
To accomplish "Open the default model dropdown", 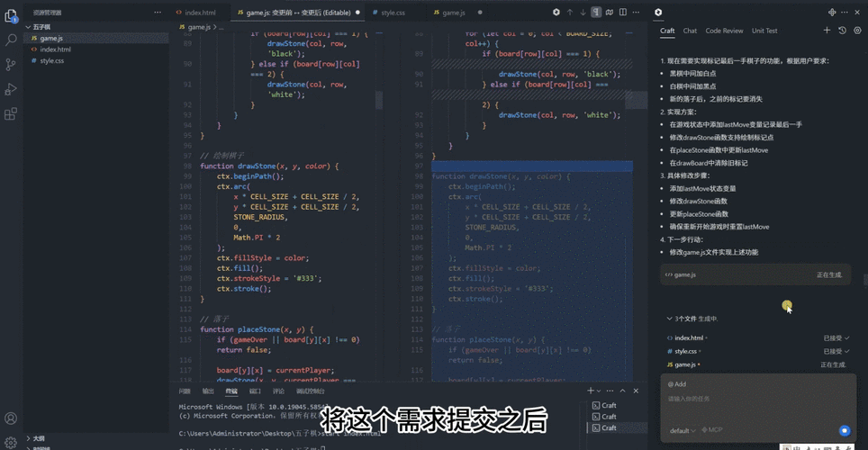I will (x=682, y=430).
